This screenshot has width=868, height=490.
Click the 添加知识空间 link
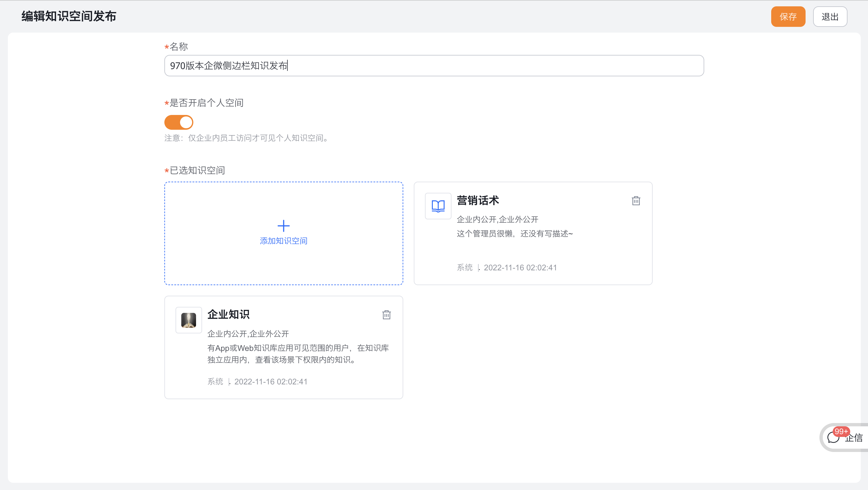(x=284, y=241)
